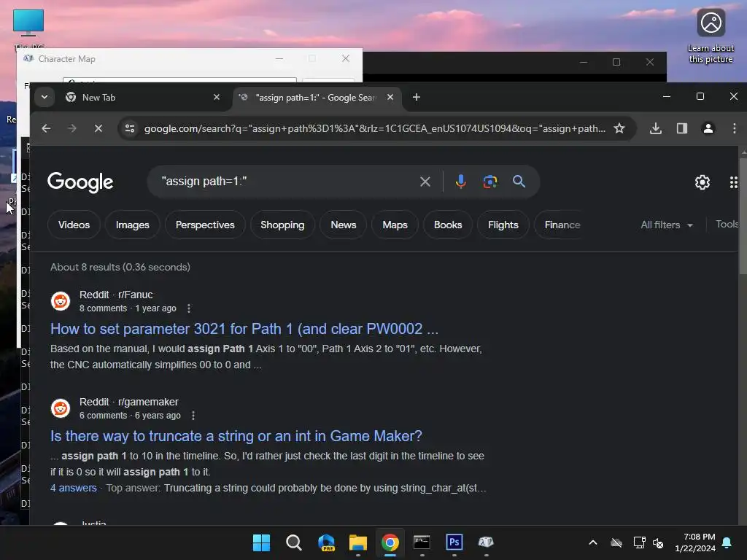Open Google quick settings with the gear icon

(703, 182)
